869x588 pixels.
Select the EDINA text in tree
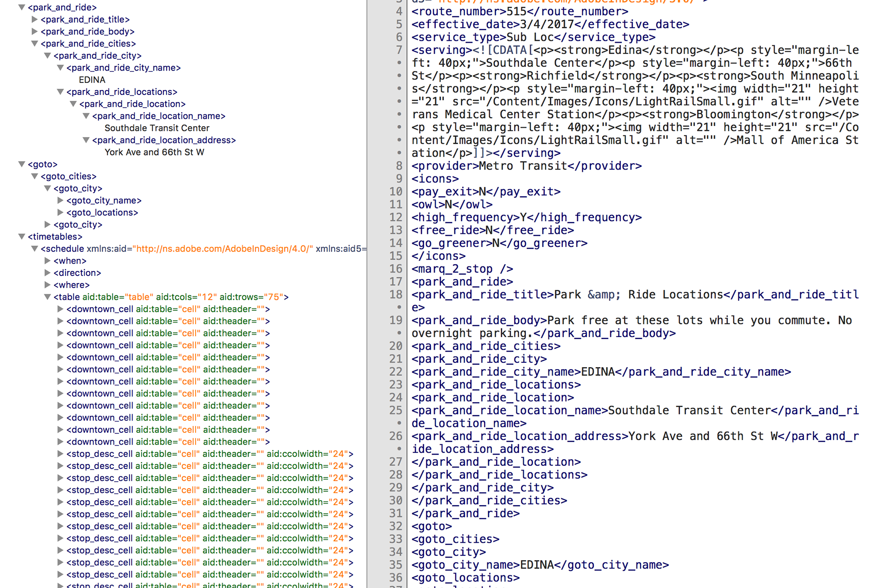tap(92, 80)
